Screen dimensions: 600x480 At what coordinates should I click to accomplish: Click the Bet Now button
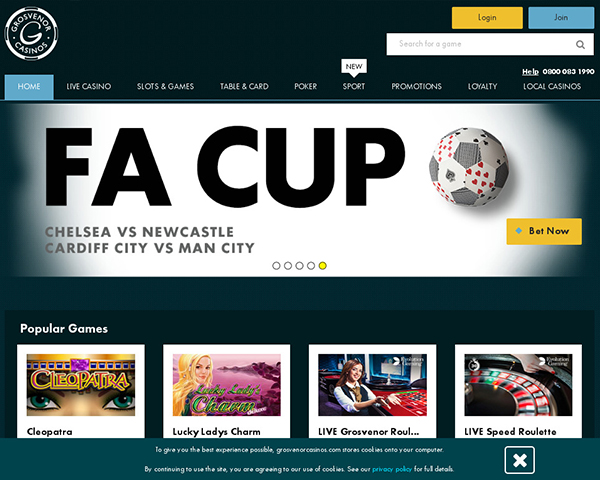[x=544, y=231]
